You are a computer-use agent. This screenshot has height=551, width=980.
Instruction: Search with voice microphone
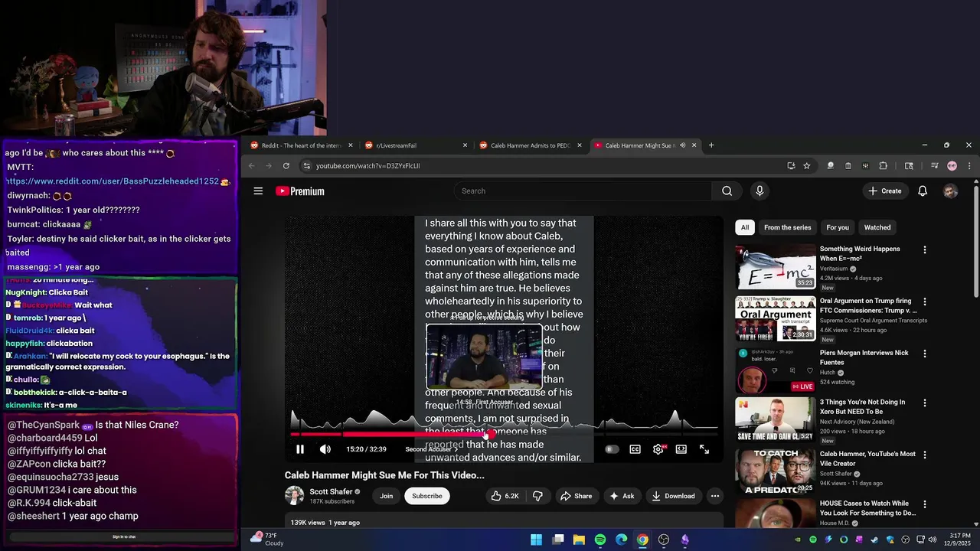[759, 191]
